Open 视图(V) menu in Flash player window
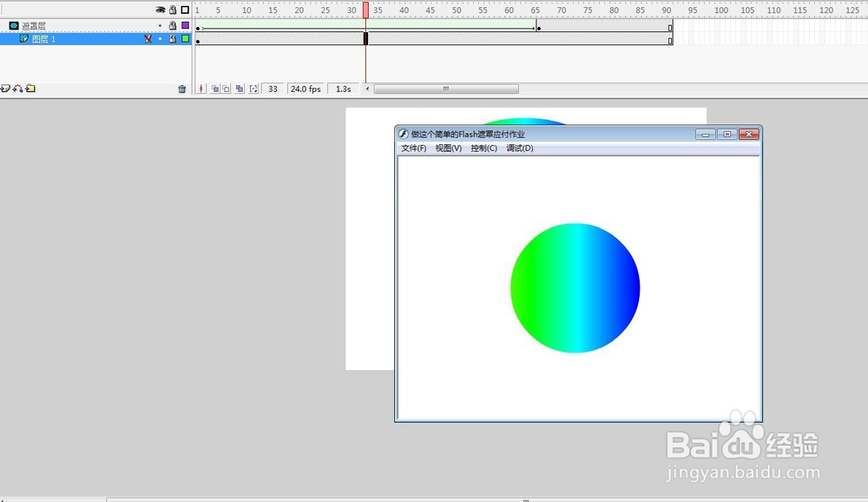Screen dimensions: 868x502 tap(449, 148)
